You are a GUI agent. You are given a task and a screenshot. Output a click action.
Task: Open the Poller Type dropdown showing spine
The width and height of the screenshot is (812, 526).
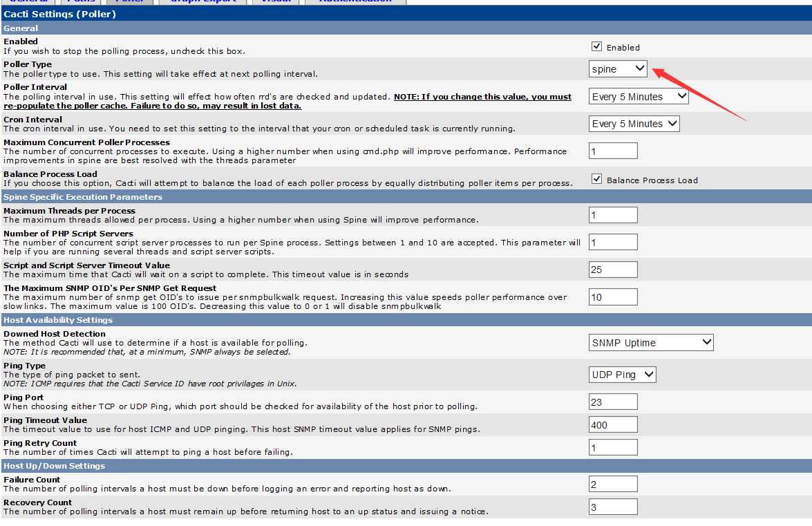pyautogui.click(x=618, y=69)
